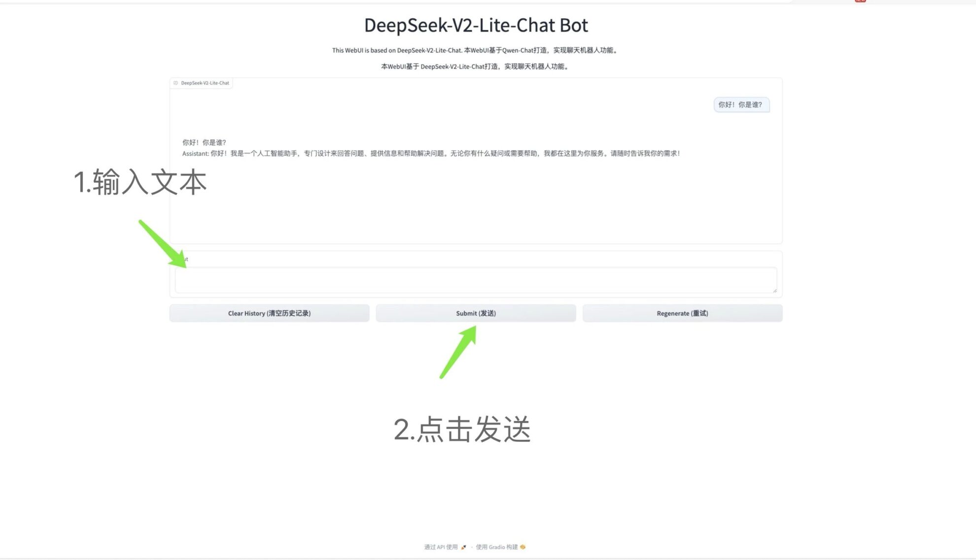
Task: Click the DeepSeek-V2-Lite-Chat chatbot label
Action: coord(205,83)
